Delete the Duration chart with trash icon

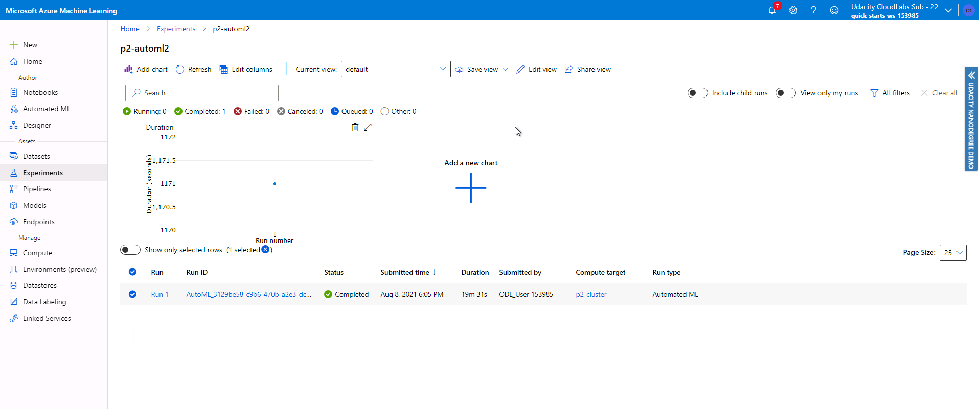pyautogui.click(x=355, y=127)
